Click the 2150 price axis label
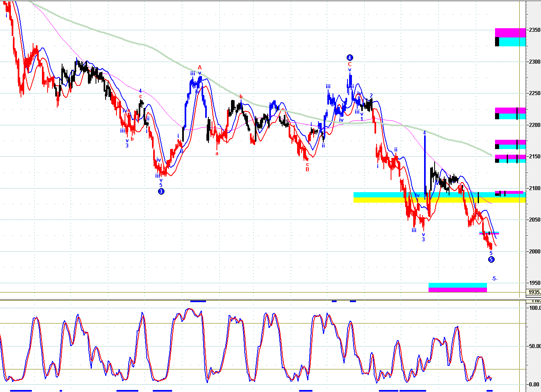541x392 pixels. (535, 157)
